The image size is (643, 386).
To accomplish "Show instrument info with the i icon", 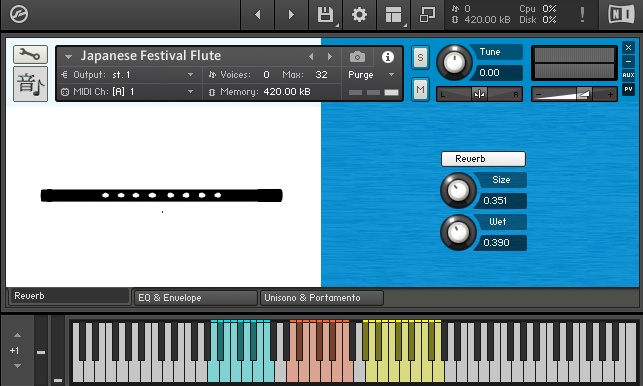I will pos(388,57).
